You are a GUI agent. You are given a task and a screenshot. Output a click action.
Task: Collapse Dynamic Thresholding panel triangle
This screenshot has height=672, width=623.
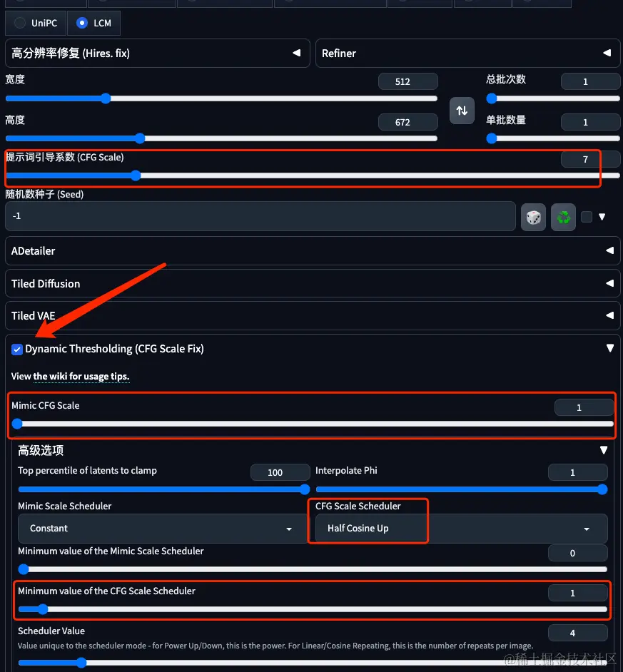click(x=609, y=348)
